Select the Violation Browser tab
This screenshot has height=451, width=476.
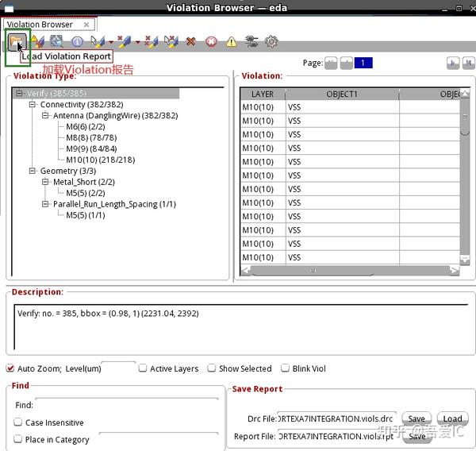coord(40,25)
